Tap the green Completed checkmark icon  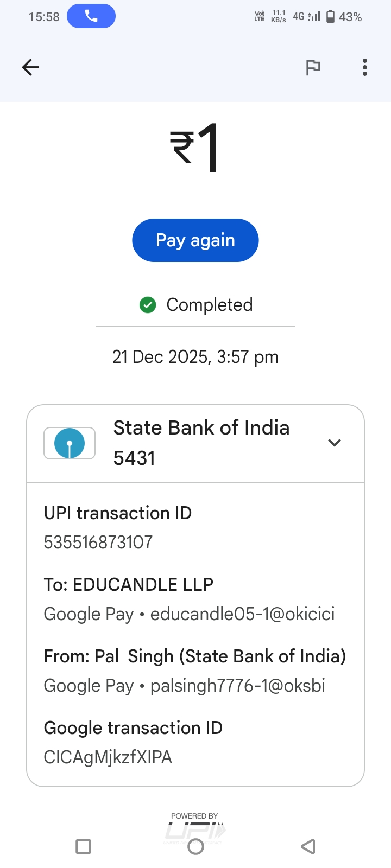tap(148, 305)
